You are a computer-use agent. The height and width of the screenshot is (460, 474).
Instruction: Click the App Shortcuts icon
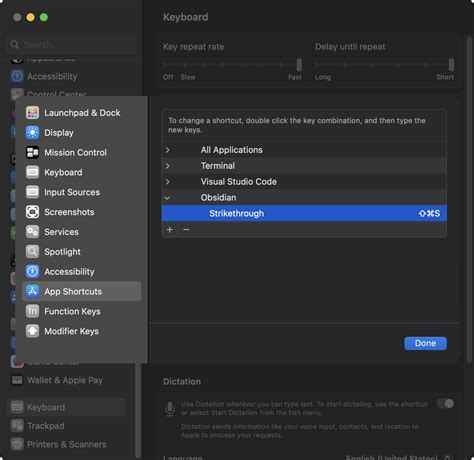pos(32,291)
